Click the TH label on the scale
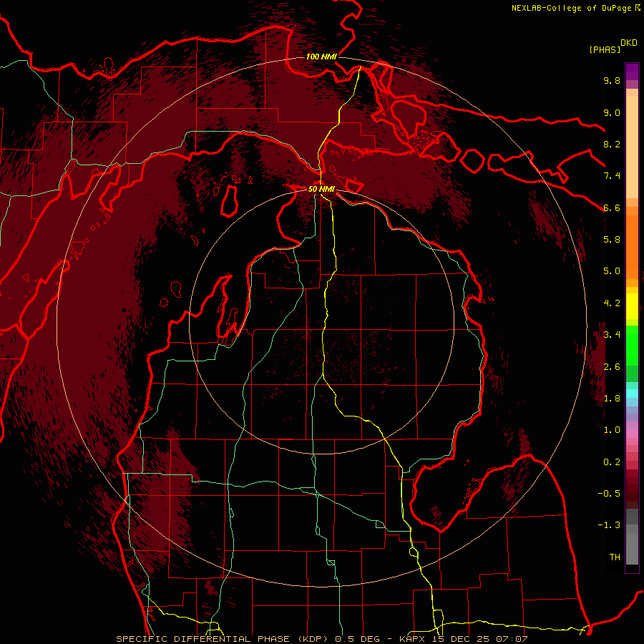This screenshot has width=644, height=644. coord(615,557)
